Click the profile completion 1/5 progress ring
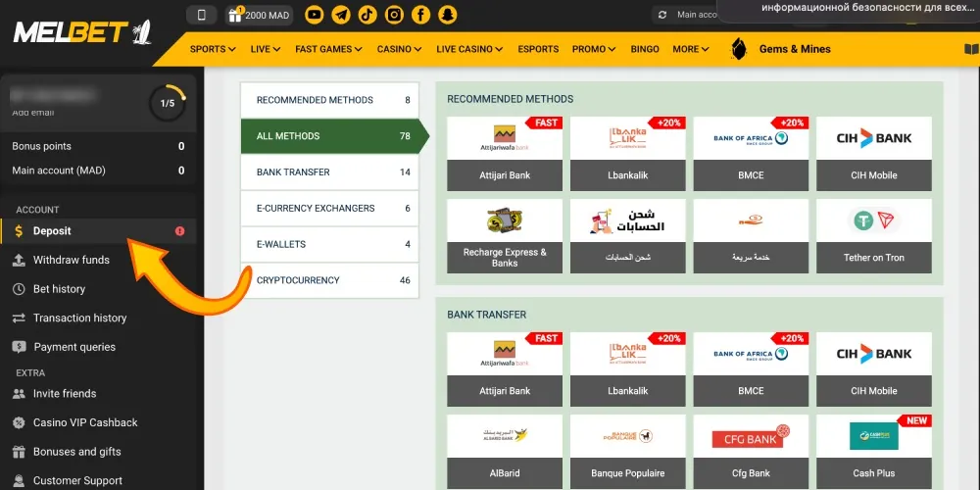980x490 pixels. pos(167,103)
